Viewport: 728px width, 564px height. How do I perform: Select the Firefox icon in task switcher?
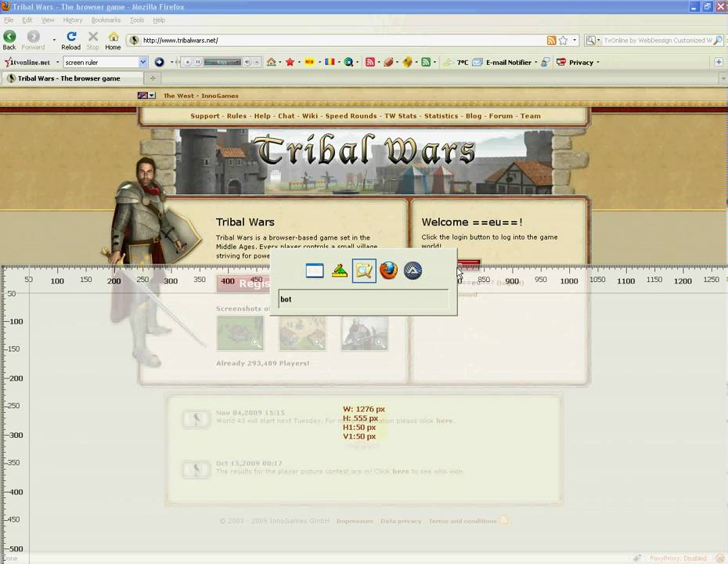(x=388, y=270)
